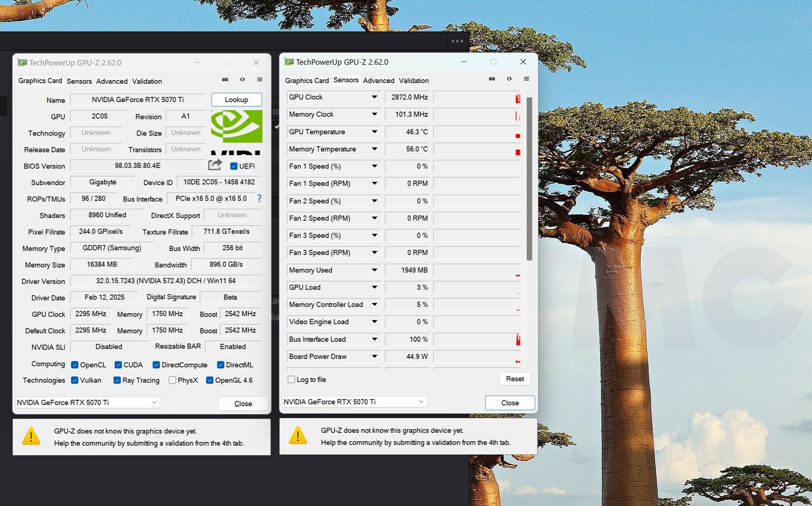Click the Lookup button

[237, 100]
